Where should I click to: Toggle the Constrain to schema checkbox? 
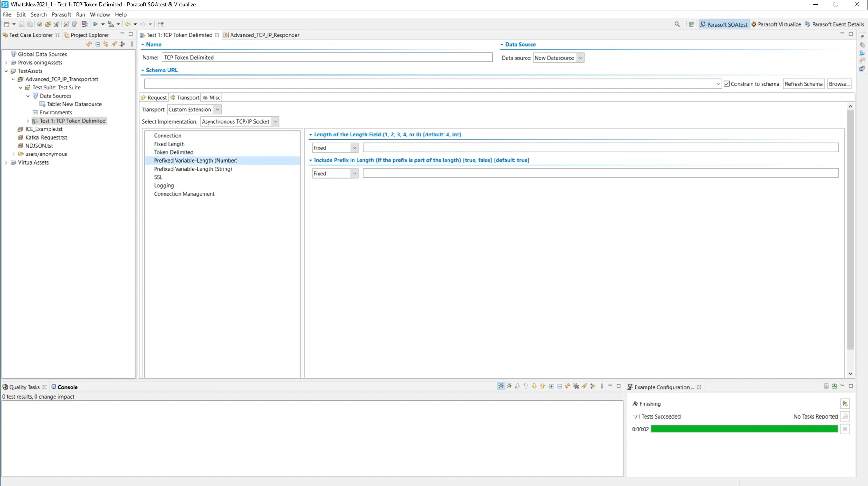(726, 84)
